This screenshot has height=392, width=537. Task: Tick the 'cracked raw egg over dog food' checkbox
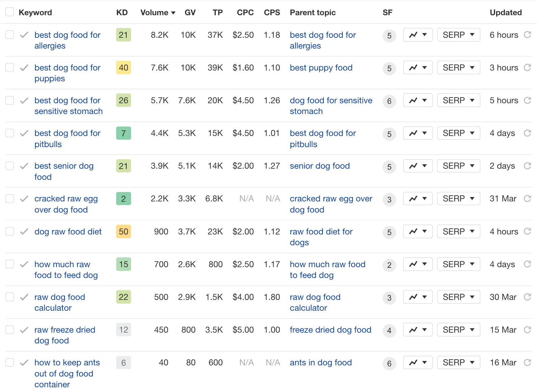coord(9,198)
